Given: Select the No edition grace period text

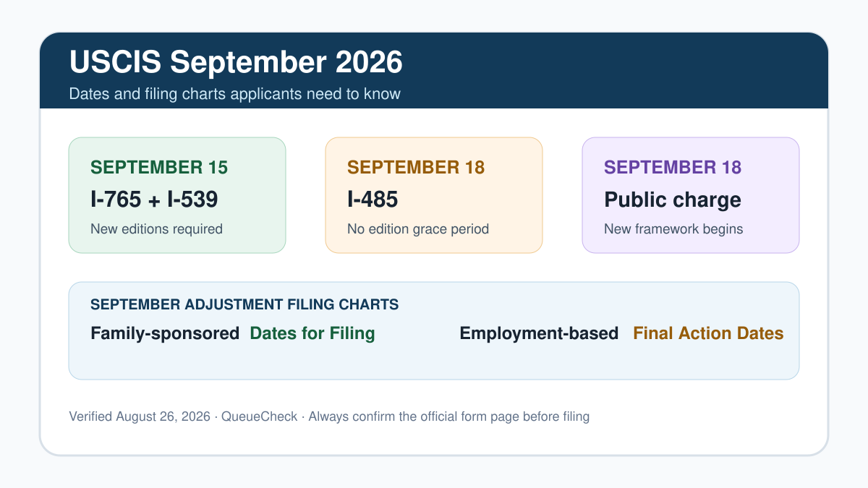Looking at the screenshot, I should [418, 229].
